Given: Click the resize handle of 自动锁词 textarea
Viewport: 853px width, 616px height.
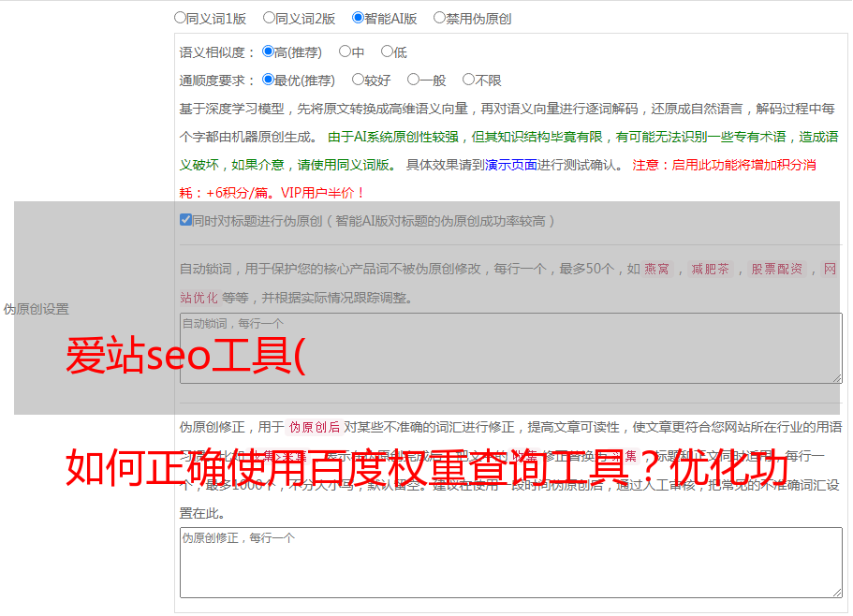Looking at the screenshot, I should tap(837, 378).
